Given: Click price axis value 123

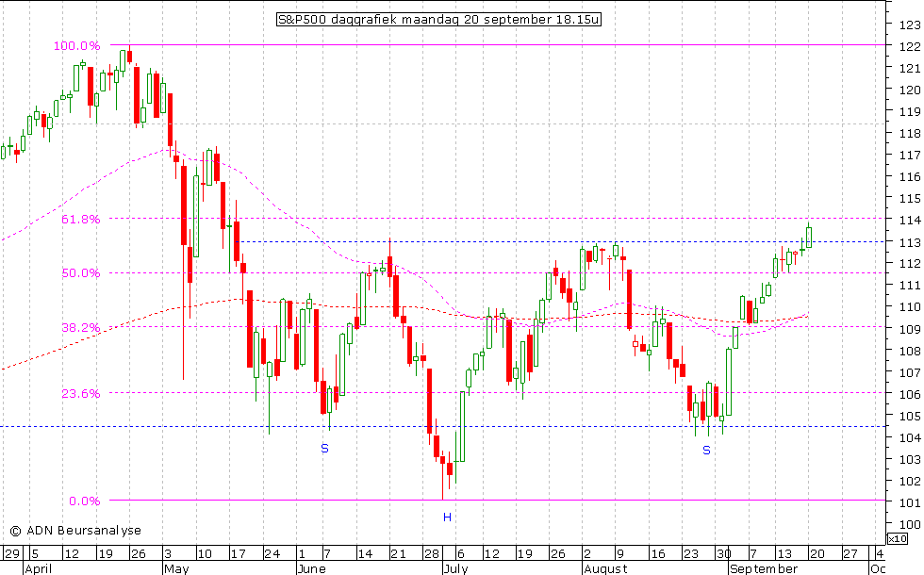Looking at the screenshot, I should point(910,25).
